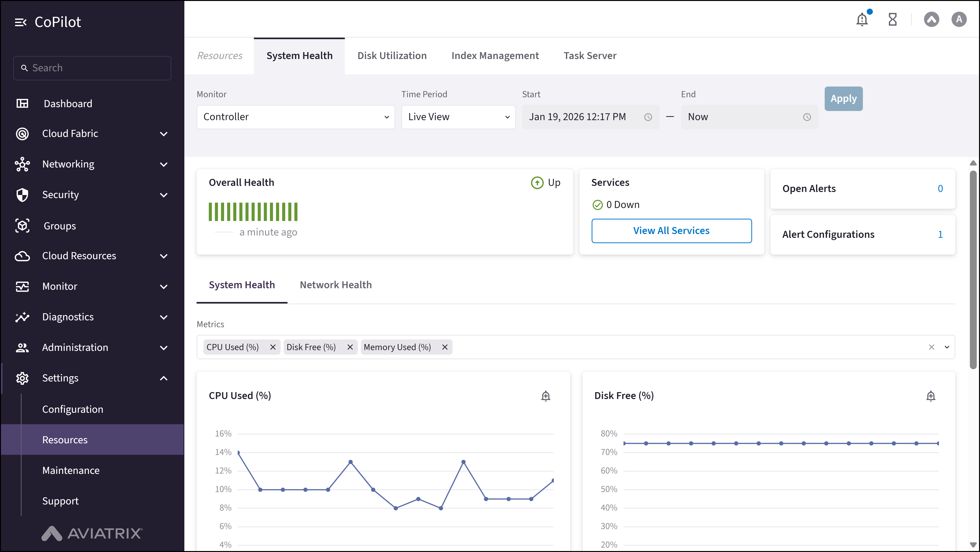Click the Apply button

coord(843,99)
